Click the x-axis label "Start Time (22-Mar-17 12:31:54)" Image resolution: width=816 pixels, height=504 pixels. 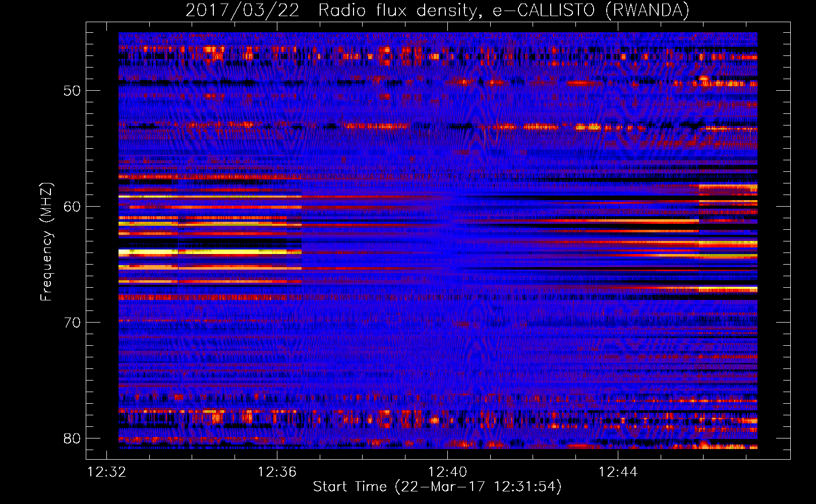[437, 487]
